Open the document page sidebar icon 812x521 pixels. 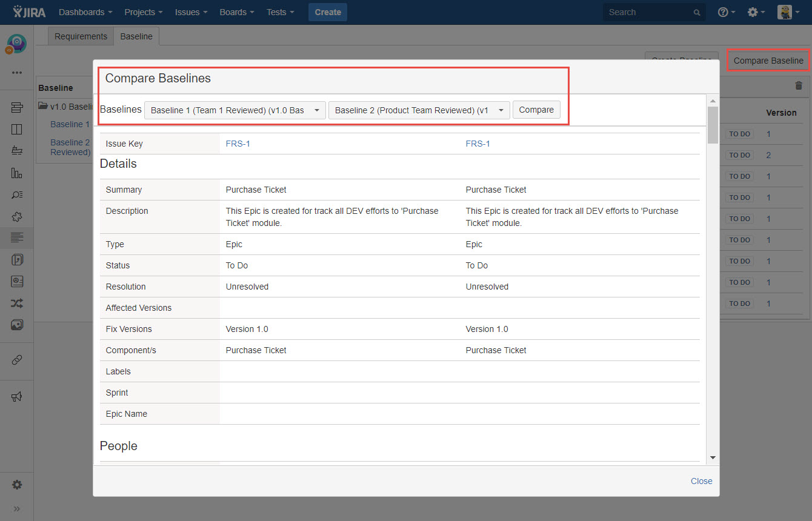(x=17, y=260)
